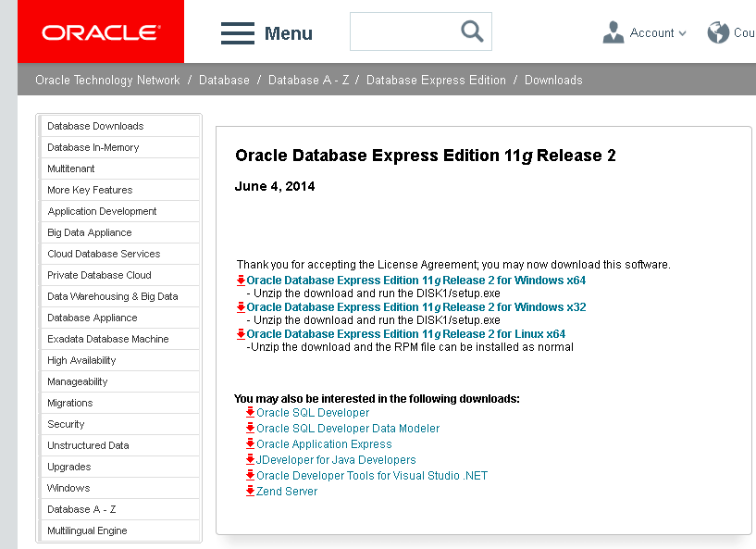Click "You may also be interested" heading
Screen dimensions: 756x549
coord(377,398)
